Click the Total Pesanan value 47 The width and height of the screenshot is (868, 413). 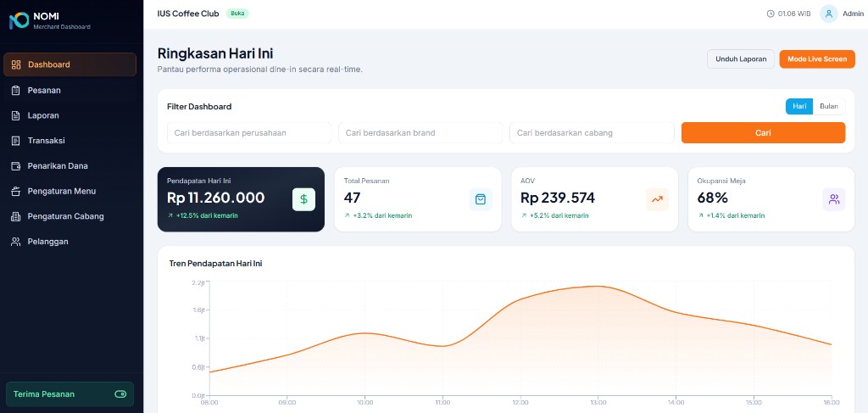tap(352, 198)
